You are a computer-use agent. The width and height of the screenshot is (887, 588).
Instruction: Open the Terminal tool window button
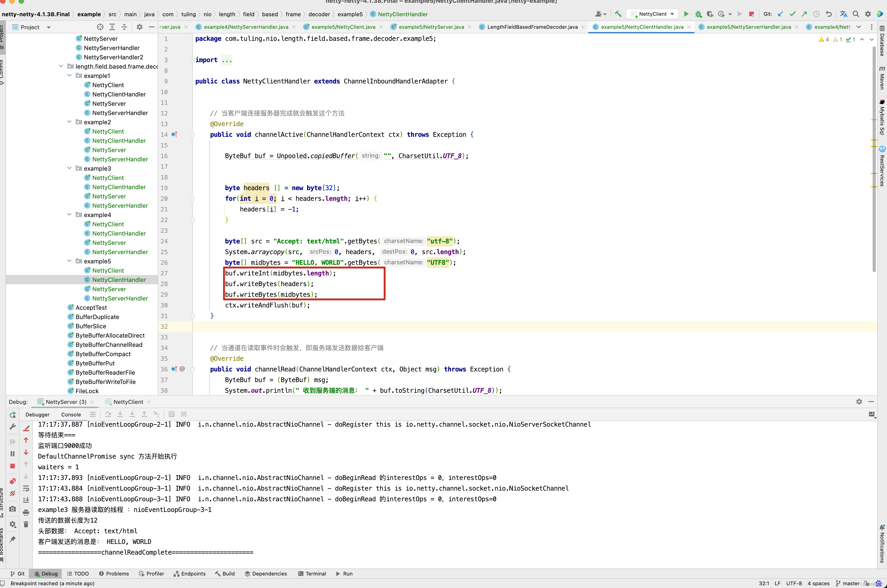(312, 574)
